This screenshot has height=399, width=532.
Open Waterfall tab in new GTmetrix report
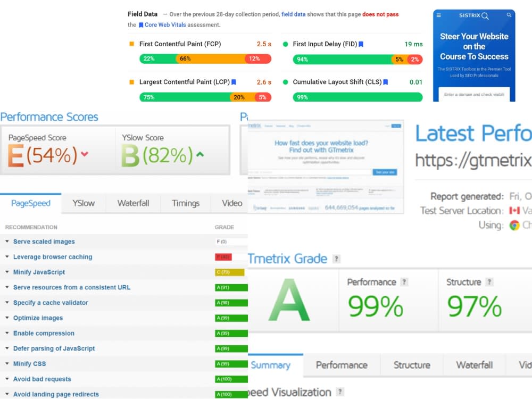[475, 365]
